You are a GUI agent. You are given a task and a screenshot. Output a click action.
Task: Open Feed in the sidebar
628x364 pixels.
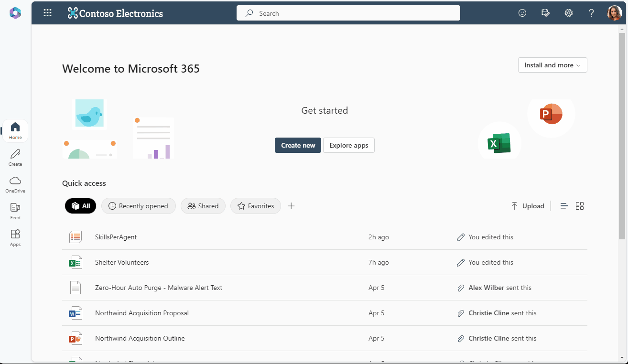[x=15, y=211]
